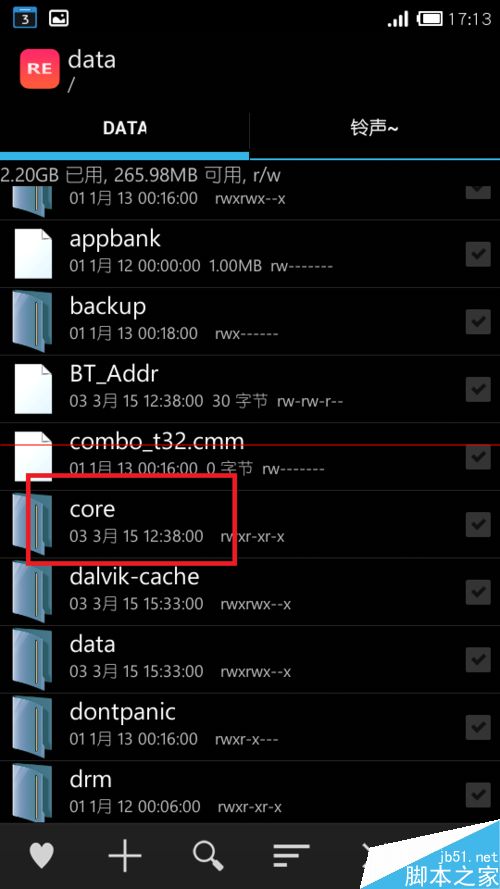This screenshot has width=500, height=889.
Task: Check the box for drm folder
Action: [x=478, y=795]
